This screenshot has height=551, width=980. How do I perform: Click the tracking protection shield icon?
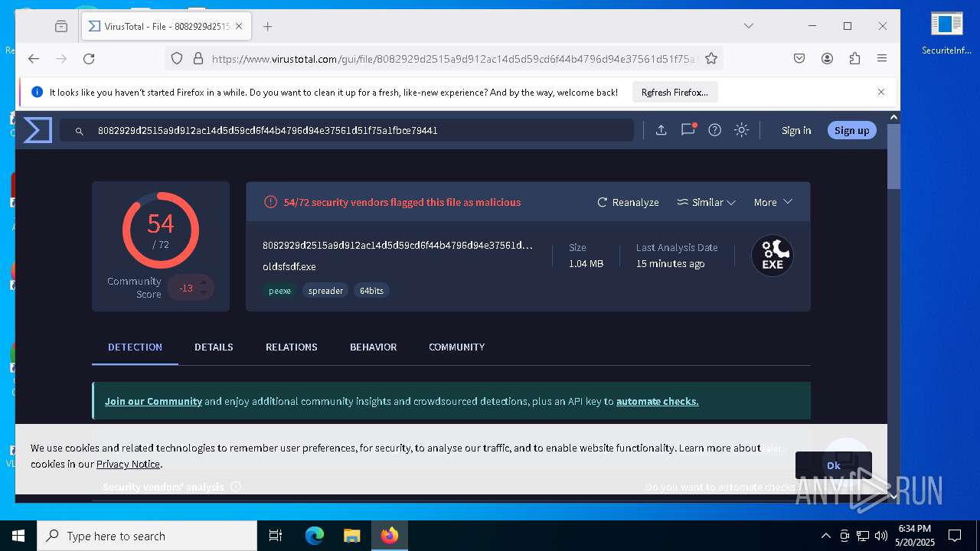(x=177, y=58)
